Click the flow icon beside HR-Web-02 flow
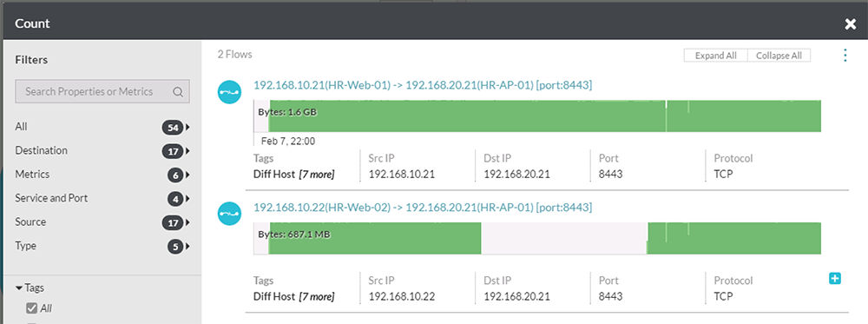The height and width of the screenshot is (324, 868). tap(229, 214)
